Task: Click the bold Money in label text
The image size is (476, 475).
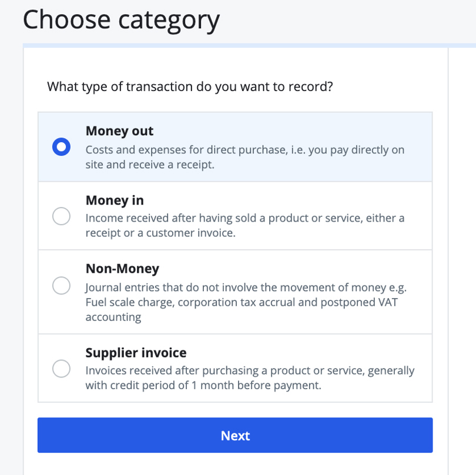Action: pos(114,200)
